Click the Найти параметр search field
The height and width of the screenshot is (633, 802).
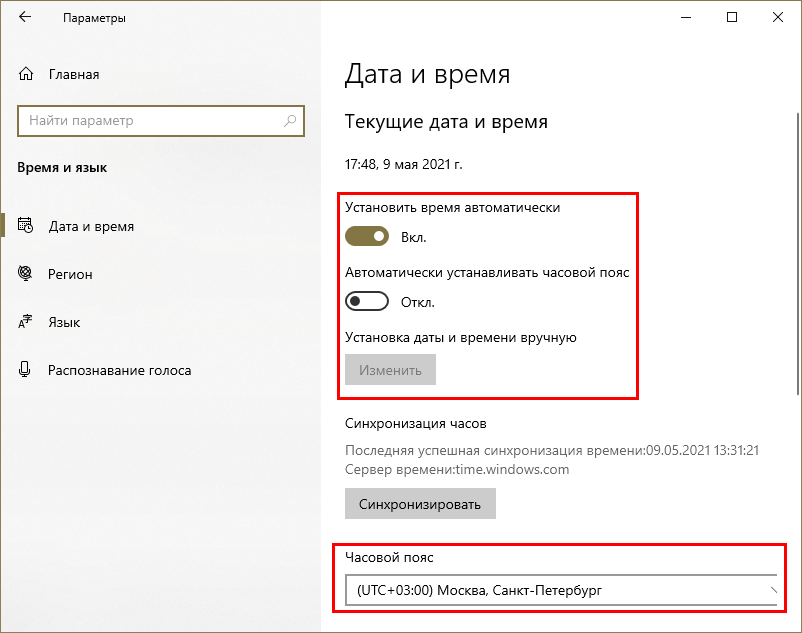[x=150, y=121]
